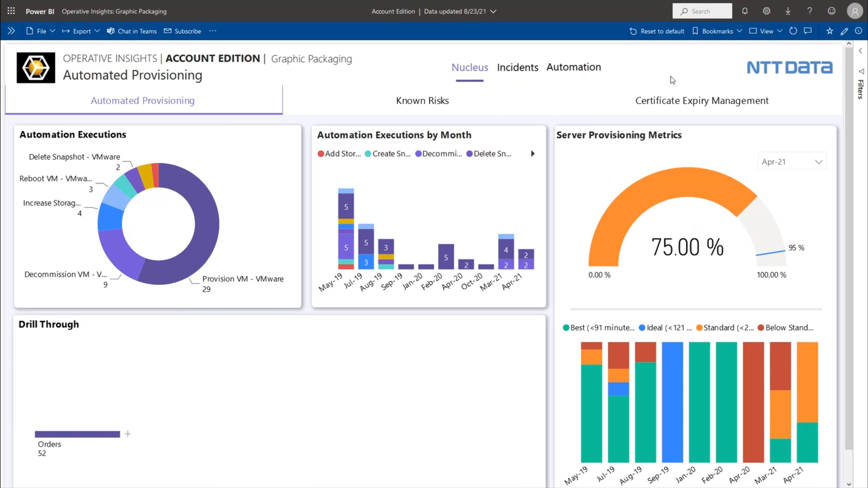Viewport: 868px width, 488px height.
Task: Open the Apr-21 month dropdown
Action: click(792, 162)
